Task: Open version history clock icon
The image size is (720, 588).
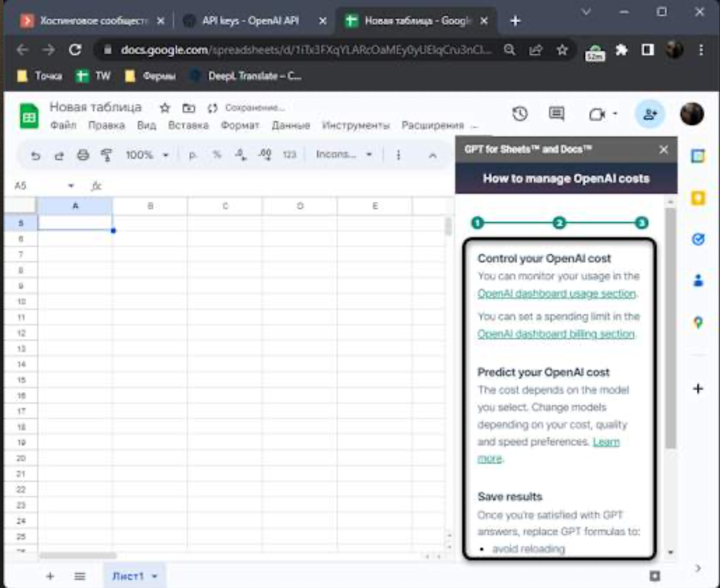Action: [519, 114]
